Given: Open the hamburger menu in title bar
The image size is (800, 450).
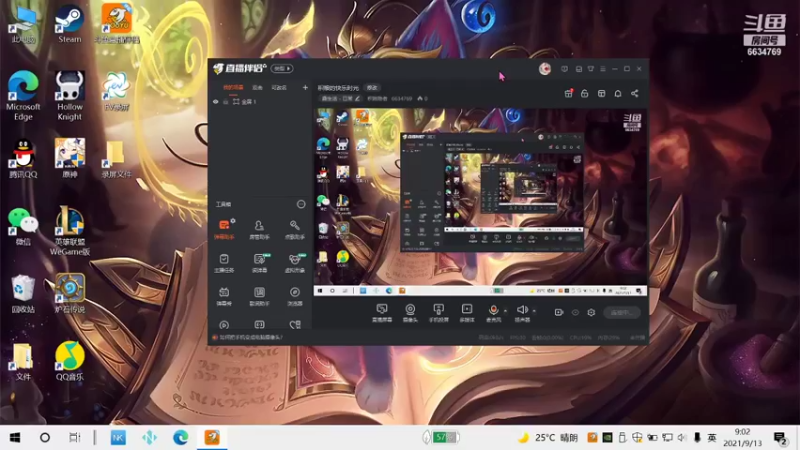Looking at the screenshot, I should [x=603, y=69].
